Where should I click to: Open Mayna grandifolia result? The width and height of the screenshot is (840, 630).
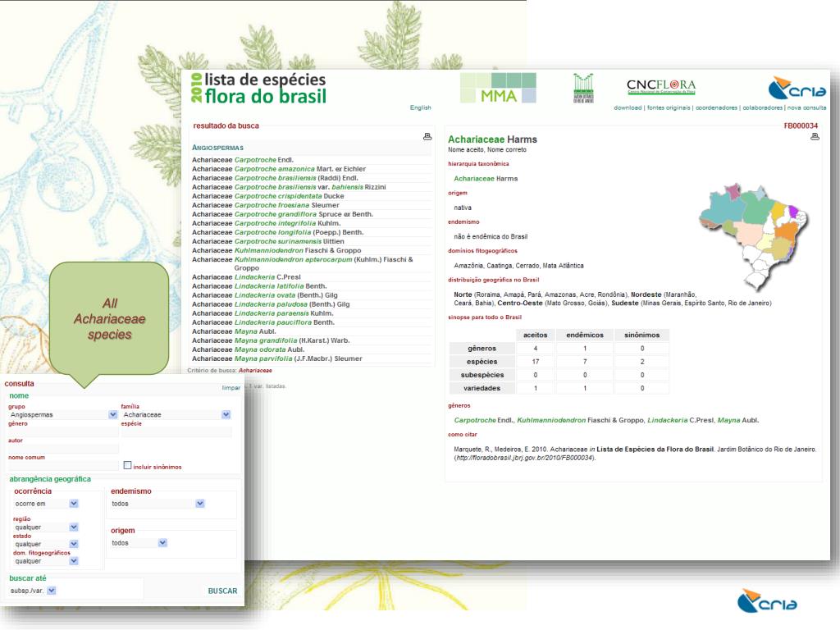coord(266,340)
